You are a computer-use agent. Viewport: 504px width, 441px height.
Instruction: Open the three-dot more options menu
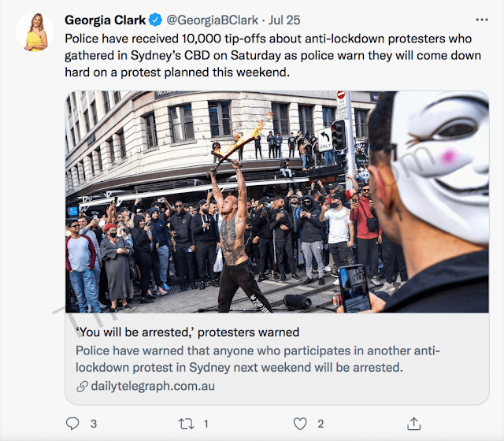tap(481, 19)
